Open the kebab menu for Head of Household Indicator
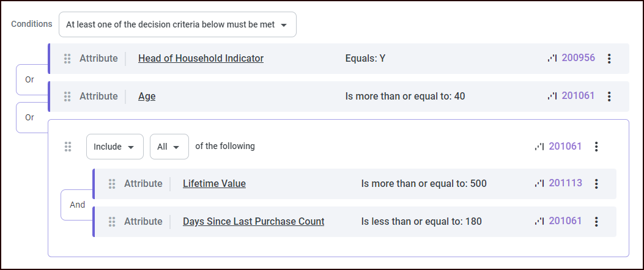 pos(609,59)
